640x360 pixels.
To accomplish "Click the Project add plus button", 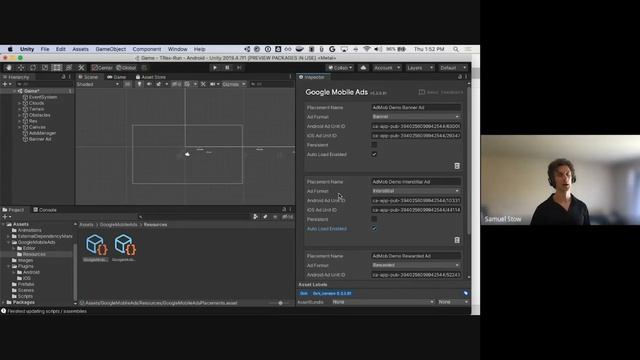I will click(x=5, y=217).
